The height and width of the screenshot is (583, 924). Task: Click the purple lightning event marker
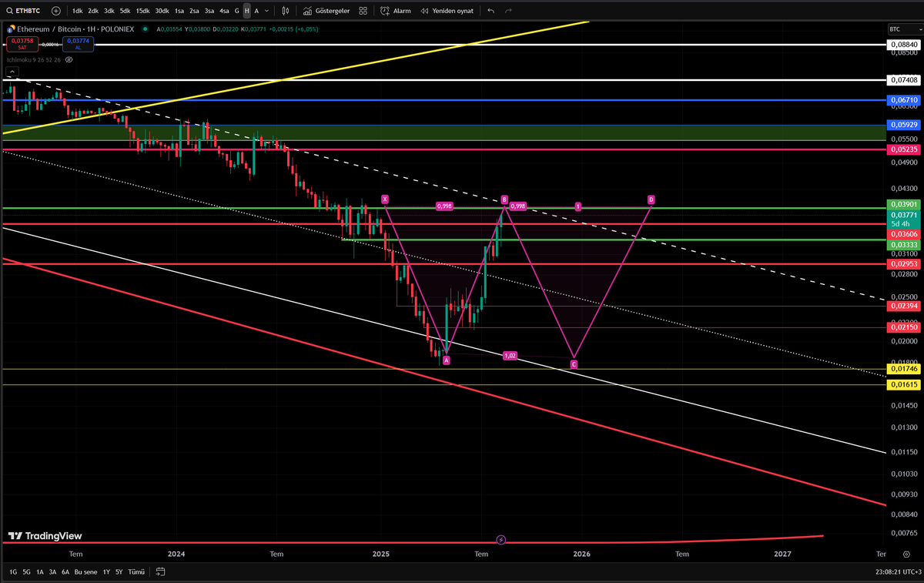tap(501, 540)
